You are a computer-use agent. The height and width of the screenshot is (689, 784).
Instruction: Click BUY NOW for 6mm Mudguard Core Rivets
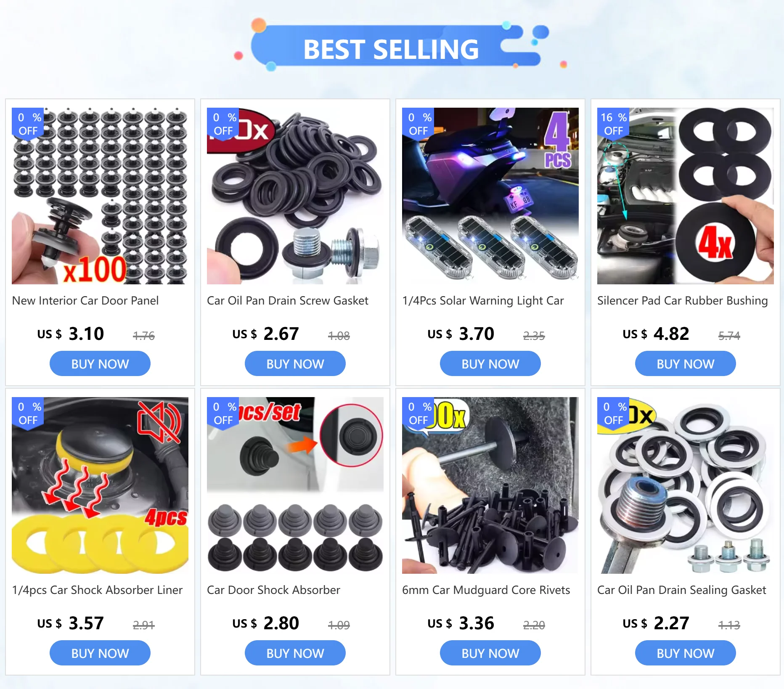click(490, 653)
